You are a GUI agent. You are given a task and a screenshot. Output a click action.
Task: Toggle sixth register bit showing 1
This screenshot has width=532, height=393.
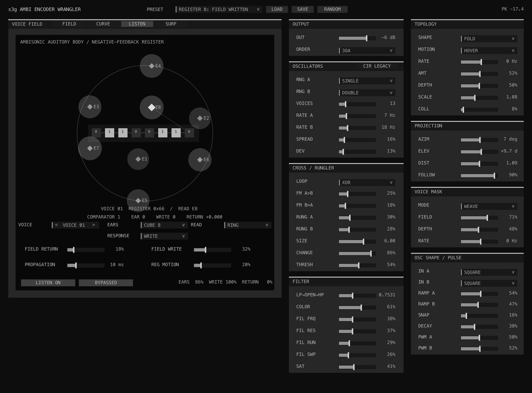(163, 133)
